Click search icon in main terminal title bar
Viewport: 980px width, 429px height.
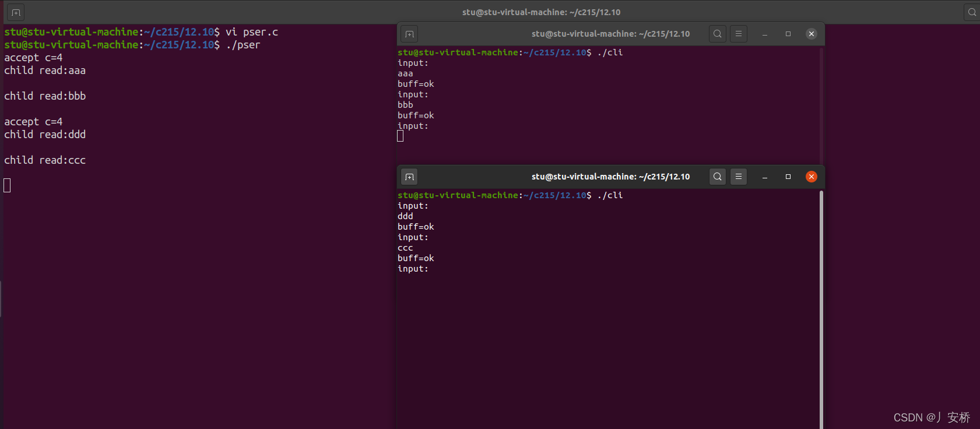(972, 12)
